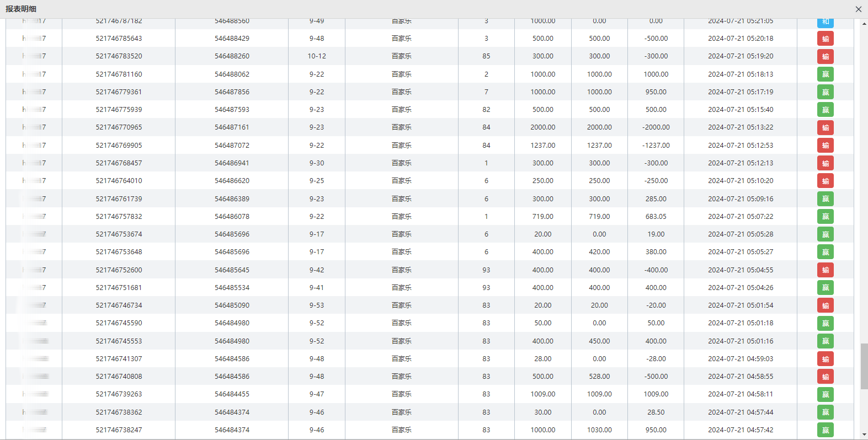This screenshot has width=868, height=440.
Task: Click the 赢 badge in the bottom row
Action: pos(825,430)
